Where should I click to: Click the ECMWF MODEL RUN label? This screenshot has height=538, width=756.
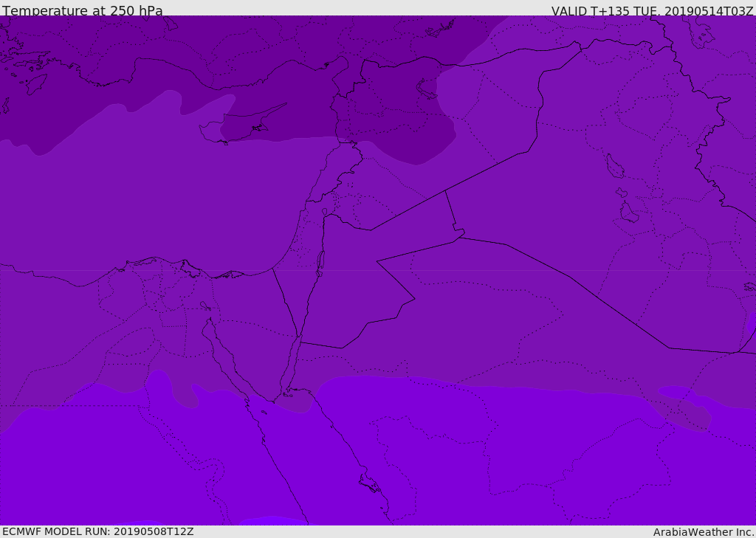(x=97, y=531)
